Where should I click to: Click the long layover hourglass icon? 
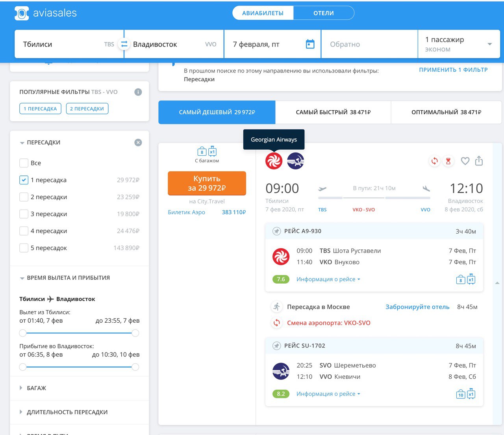pos(448,161)
